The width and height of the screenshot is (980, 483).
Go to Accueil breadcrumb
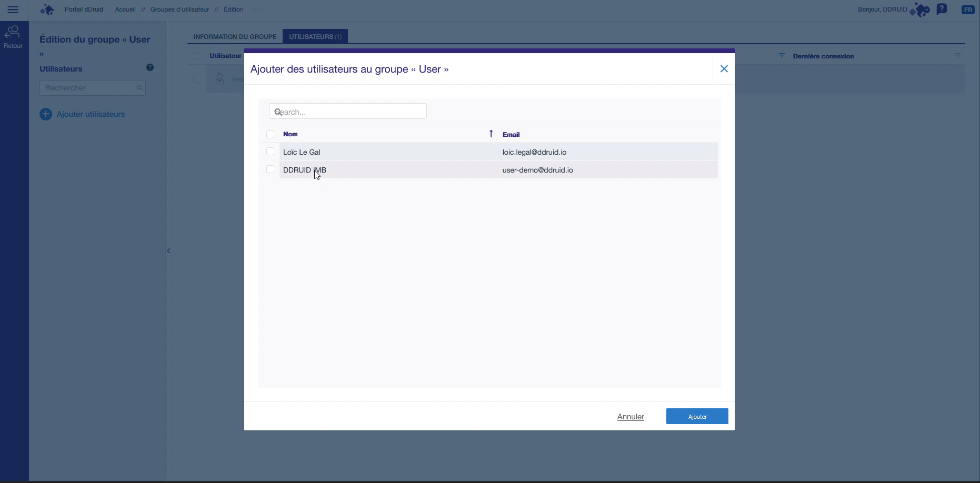125,9
